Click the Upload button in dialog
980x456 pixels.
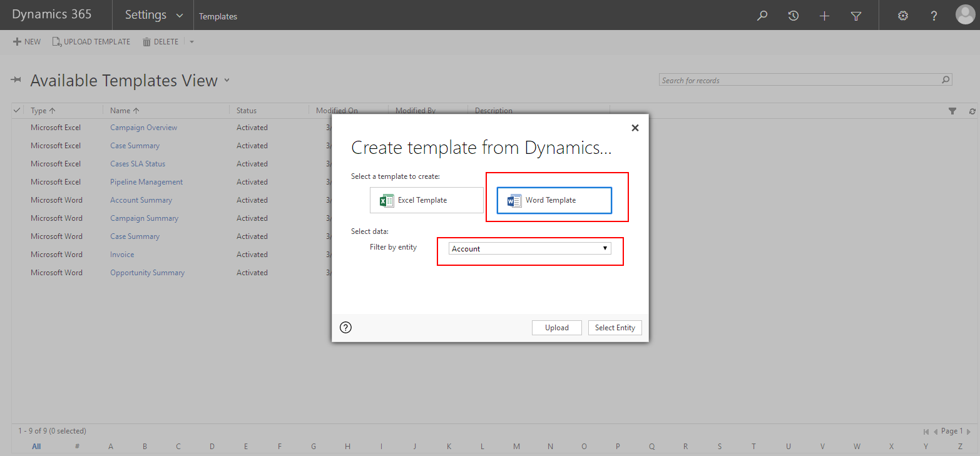coord(556,328)
